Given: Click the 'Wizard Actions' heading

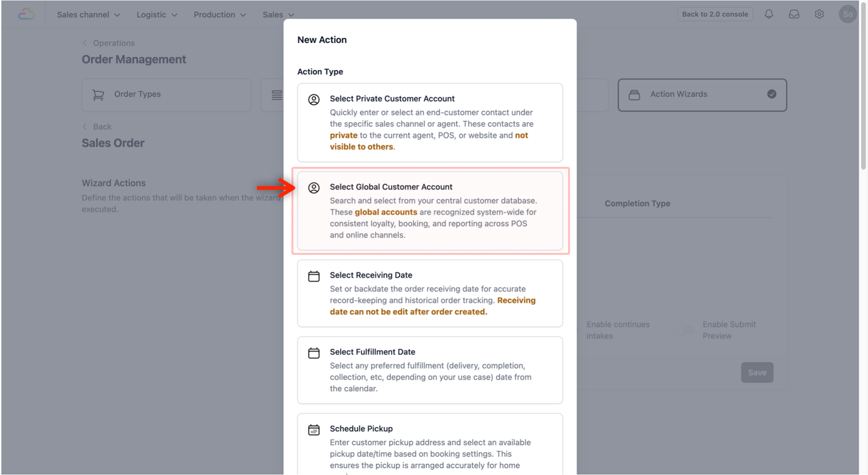Looking at the screenshot, I should click(x=114, y=183).
